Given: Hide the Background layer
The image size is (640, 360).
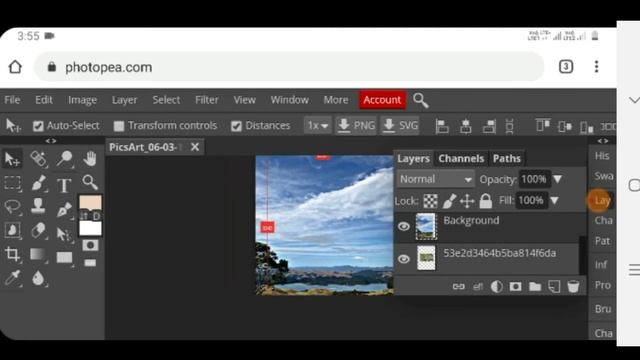Looking at the screenshot, I should tap(404, 227).
